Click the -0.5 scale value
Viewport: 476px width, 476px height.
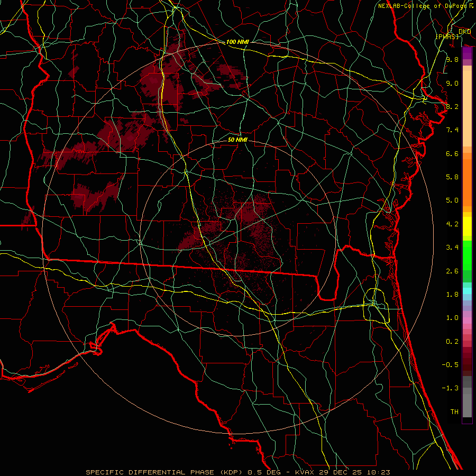pos(450,365)
